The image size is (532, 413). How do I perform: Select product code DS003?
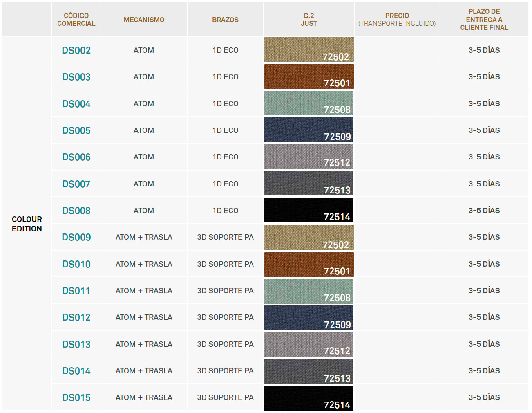point(76,77)
